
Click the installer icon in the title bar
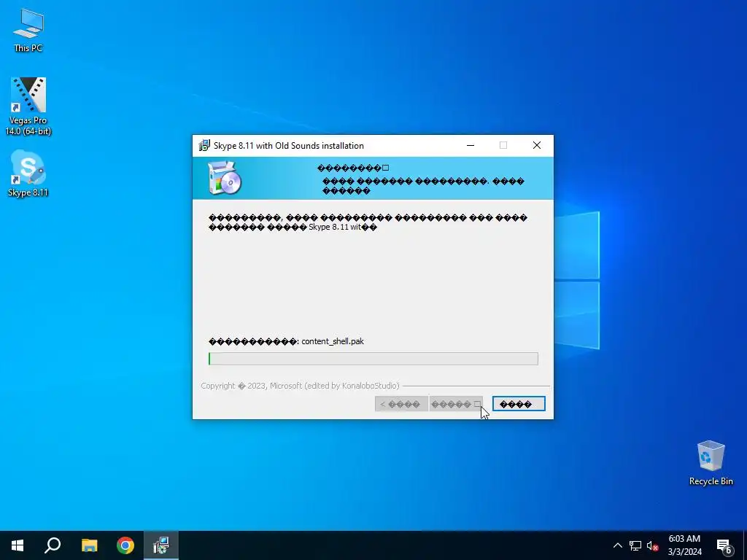204,146
